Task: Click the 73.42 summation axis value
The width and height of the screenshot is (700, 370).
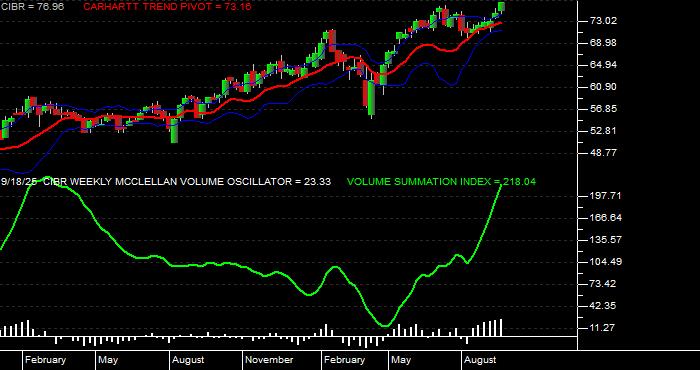Action: click(603, 284)
